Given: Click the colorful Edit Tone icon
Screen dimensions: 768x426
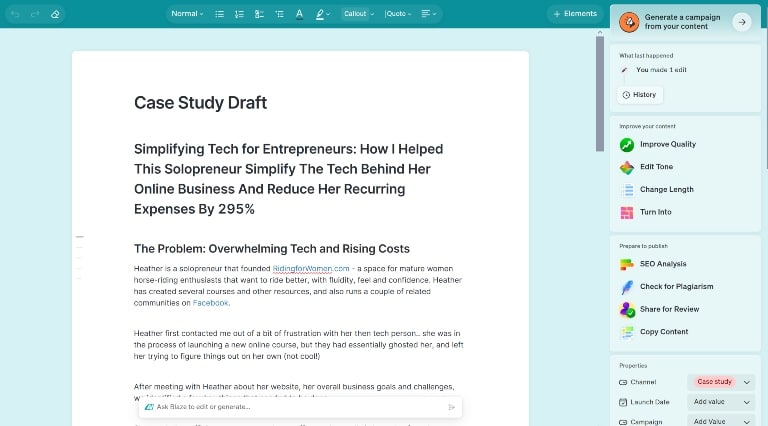Looking at the screenshot, I should 627,167.
